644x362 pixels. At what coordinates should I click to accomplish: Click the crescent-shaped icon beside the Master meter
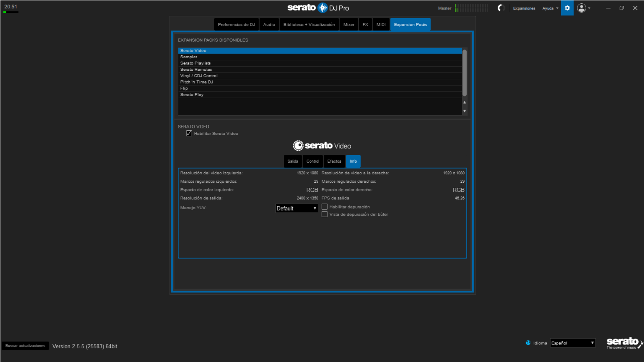click(501, 8)
